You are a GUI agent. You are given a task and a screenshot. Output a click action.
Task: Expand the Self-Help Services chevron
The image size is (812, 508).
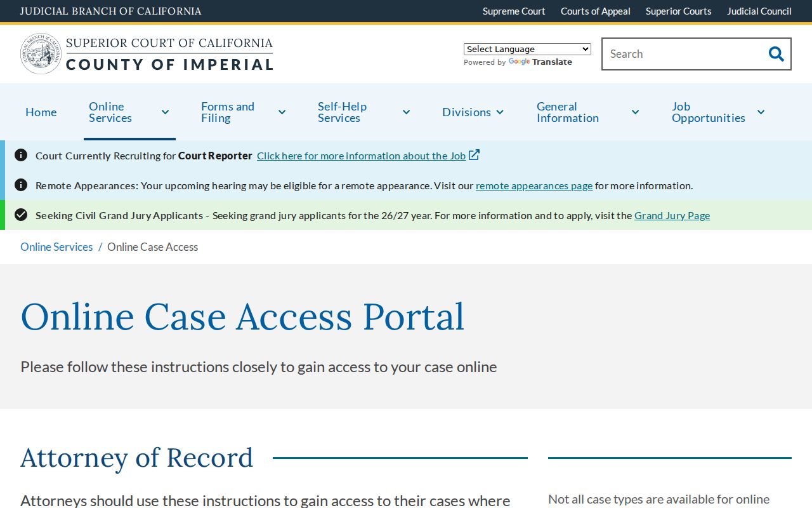click(406, 112)
